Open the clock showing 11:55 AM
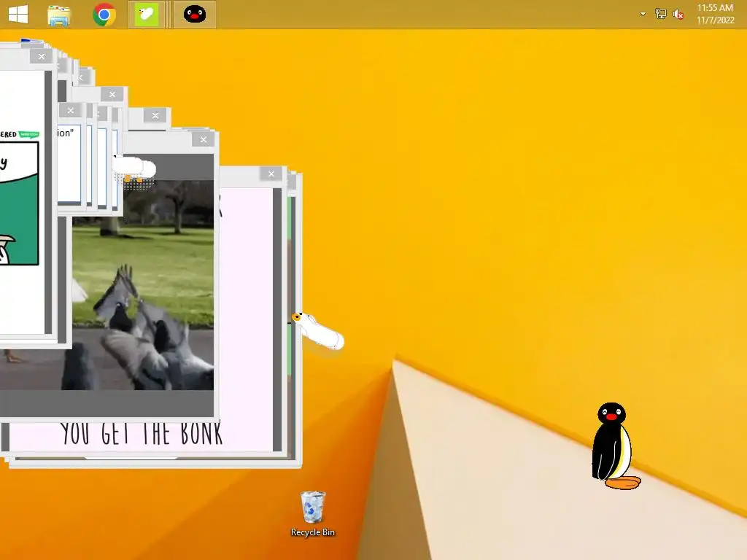 click(x=715, y=14)
